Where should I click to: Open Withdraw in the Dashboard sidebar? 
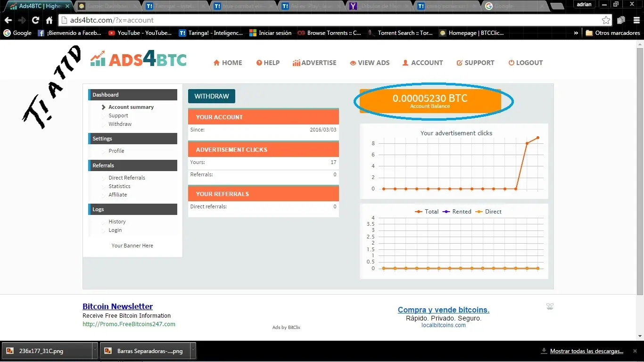click(120, 124)
